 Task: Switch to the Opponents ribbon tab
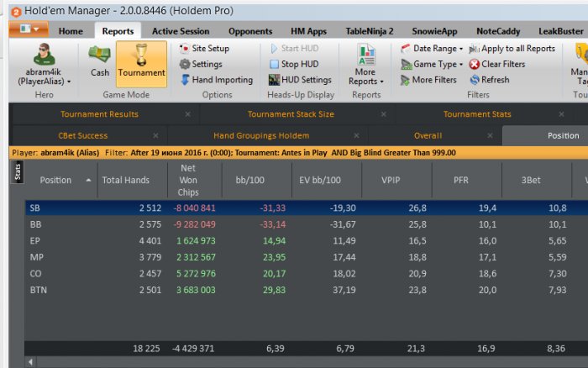pos(250,32)
